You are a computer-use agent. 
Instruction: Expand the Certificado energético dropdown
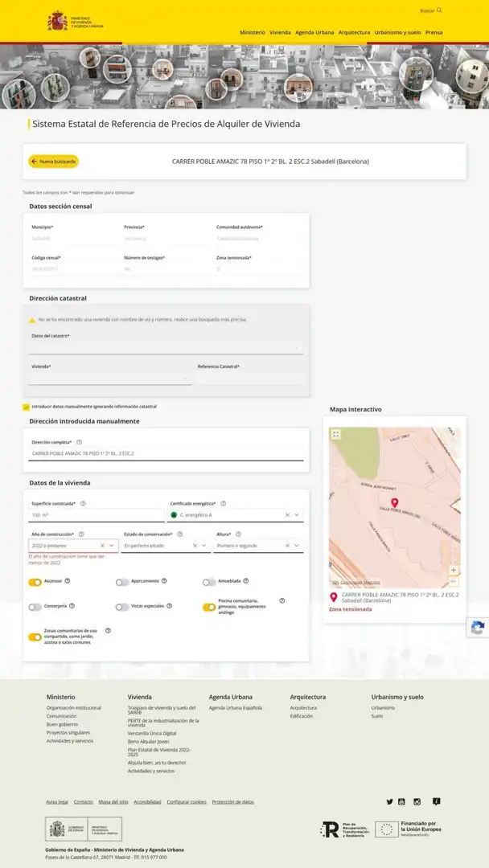pos(297,515)
